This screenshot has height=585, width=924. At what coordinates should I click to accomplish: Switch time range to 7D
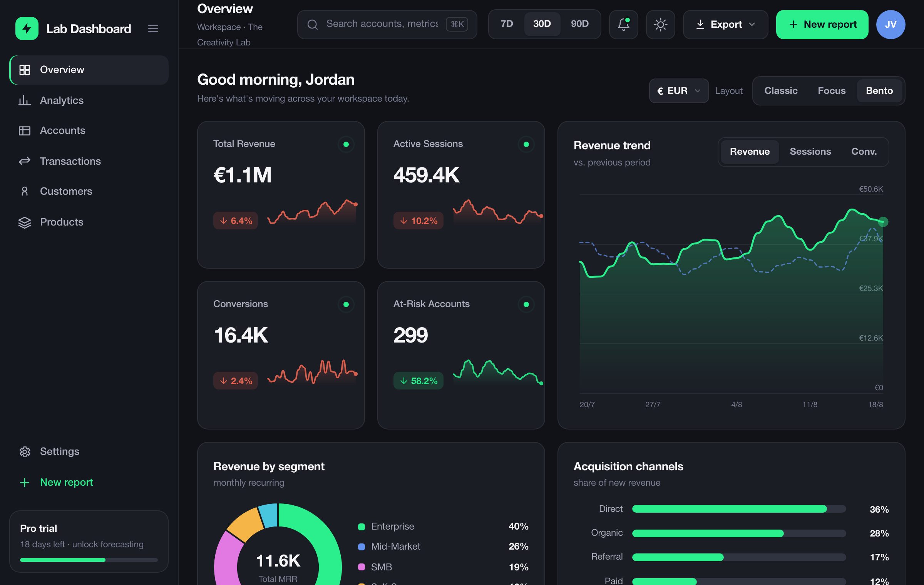click(x=507, y=24)
